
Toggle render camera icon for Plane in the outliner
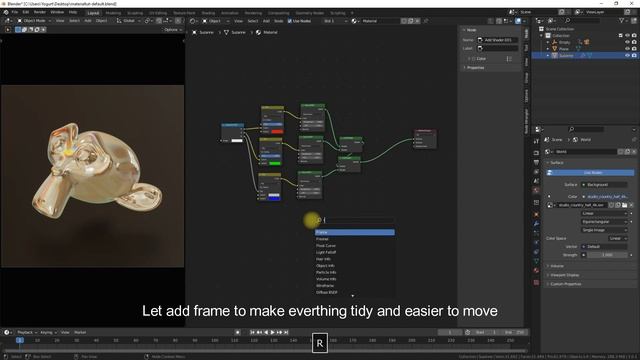click(x=634, y=49)
